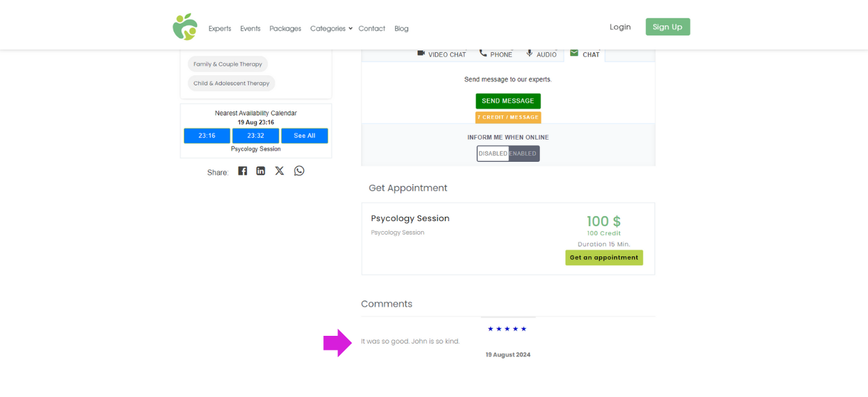Click the Comments section heading
The image size is (868, 397).
pos(386,304)
